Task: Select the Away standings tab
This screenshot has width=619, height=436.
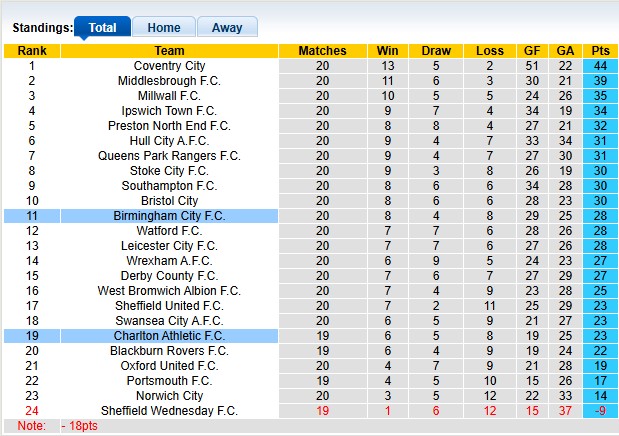Action: click(x=227, y=28)
